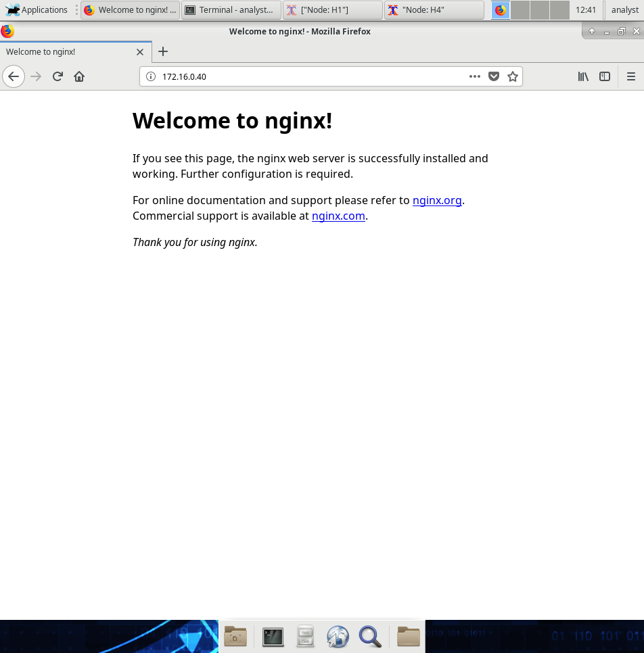This screenshot has height=653, width=644.
Task: Open a new browser tab
Action: pos(163,51)
